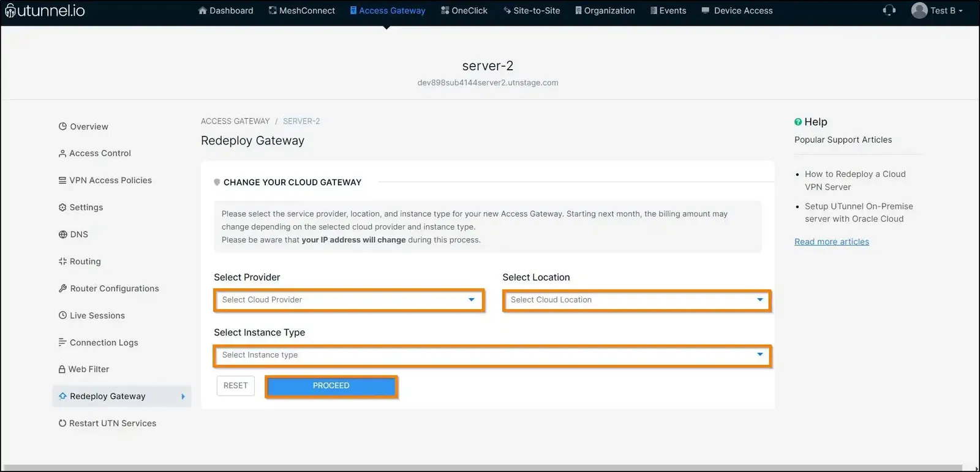
Task: Click the Redeploy Gateway sidebar arrow
Action: (x=183, y=397)
